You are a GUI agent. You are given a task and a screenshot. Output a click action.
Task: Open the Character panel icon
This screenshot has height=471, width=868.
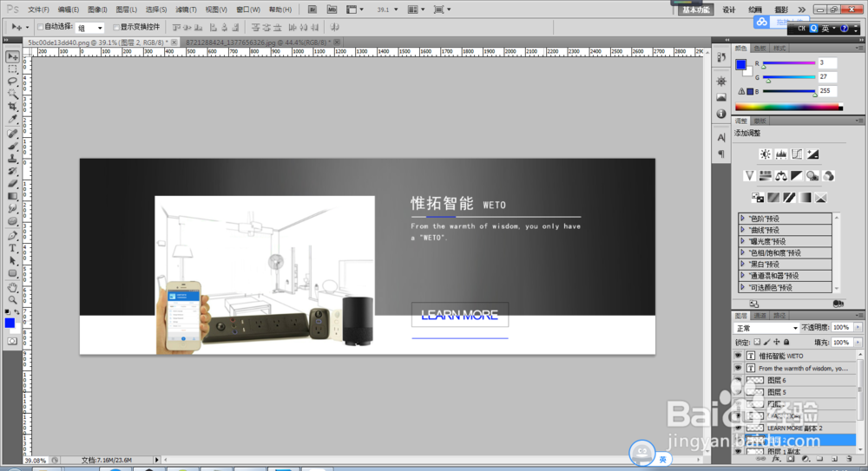721,137
